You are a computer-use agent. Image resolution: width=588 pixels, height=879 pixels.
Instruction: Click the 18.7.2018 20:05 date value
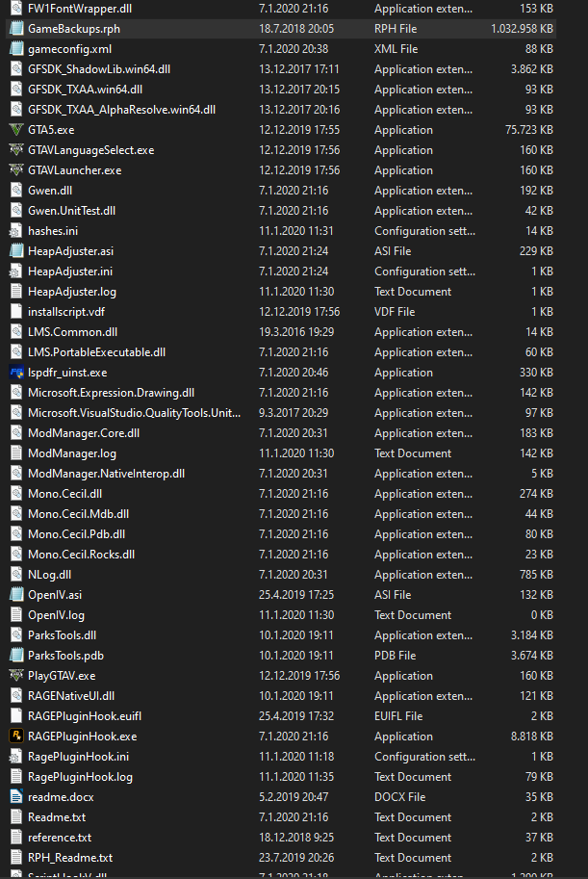296,29
